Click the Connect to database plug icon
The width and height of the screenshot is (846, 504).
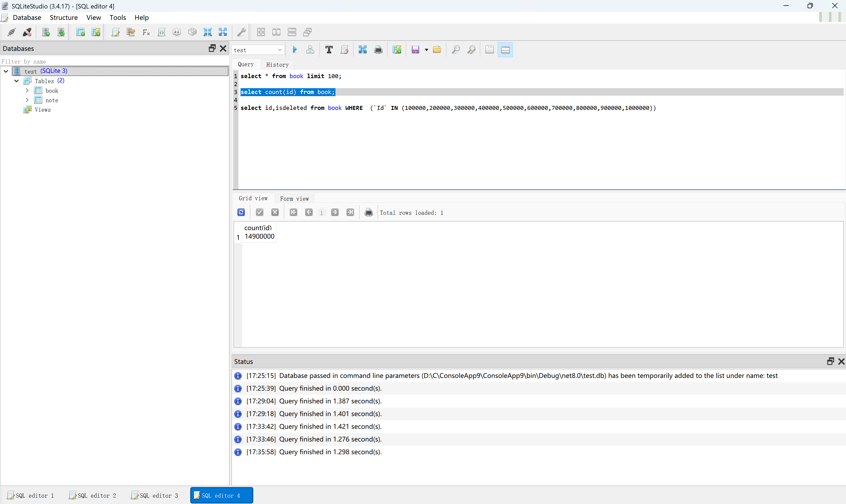tap(12, 32)
